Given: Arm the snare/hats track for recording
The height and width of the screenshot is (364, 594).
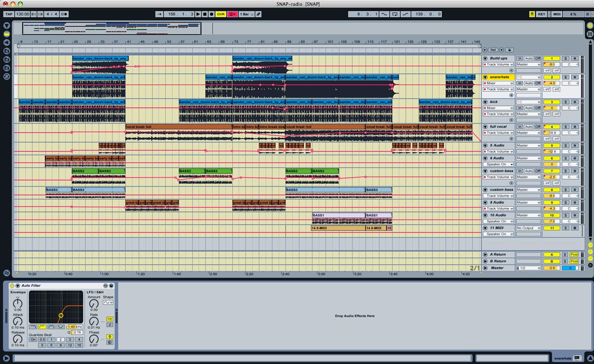Looking at the screenshot, I should pos(575,77).
